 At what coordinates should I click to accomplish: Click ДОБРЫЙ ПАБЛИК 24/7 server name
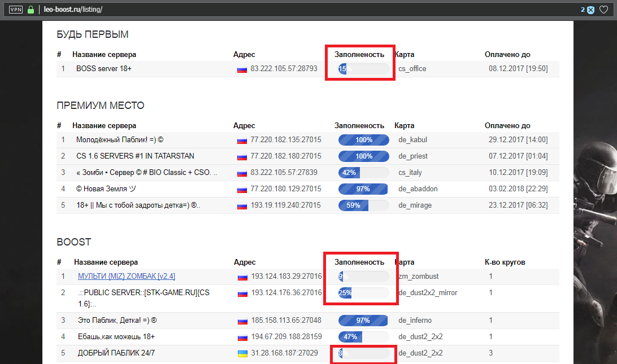[116, 353]
